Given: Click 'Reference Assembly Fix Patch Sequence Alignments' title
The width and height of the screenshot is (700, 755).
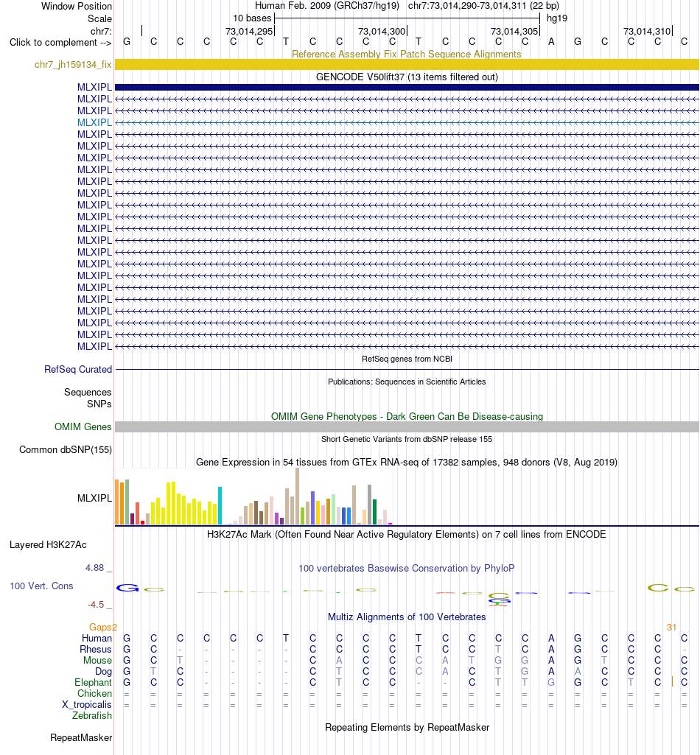Looking at the screenshot, I should coord(407,54).
